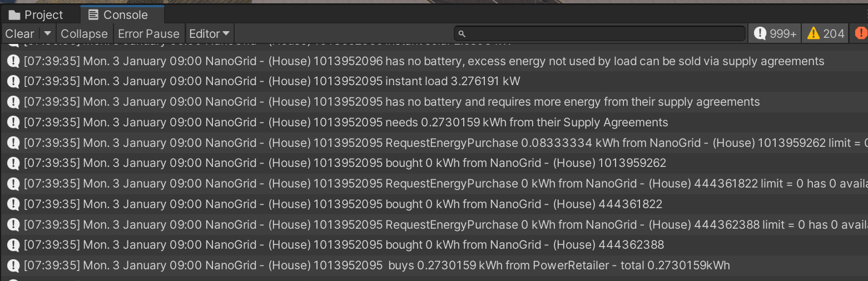This screenshot has width=868, height=281.
Task: Click info icon of 'bought 0 kWh from 444362388' log
Action: [x=13, y=245]
